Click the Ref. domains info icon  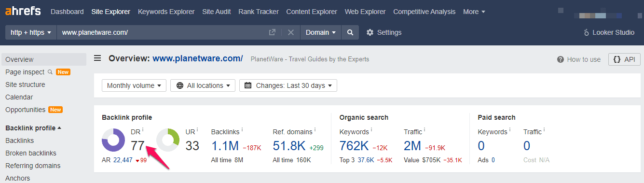point(315,129)
